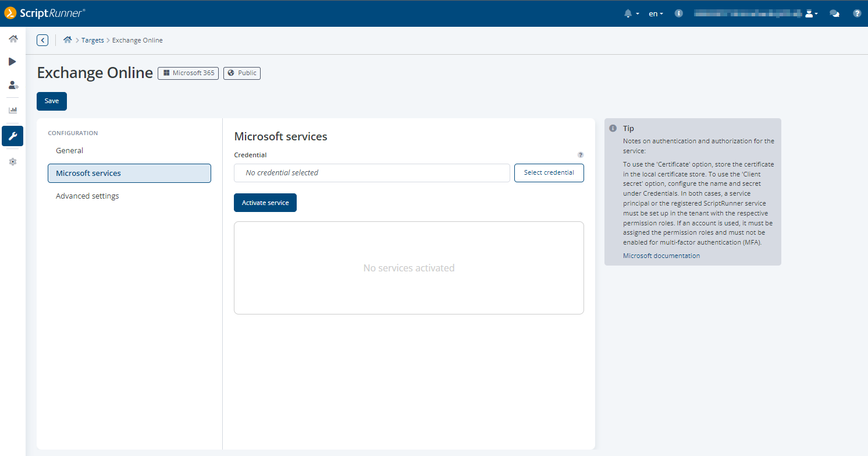Click the home icon in breadcrumb
Viewport: 868px width, 456px height.
tap(67, 40)
